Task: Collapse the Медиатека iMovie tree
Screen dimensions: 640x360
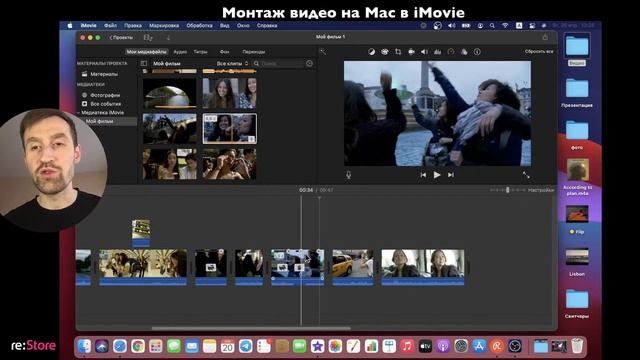Action: pos(78,113)
